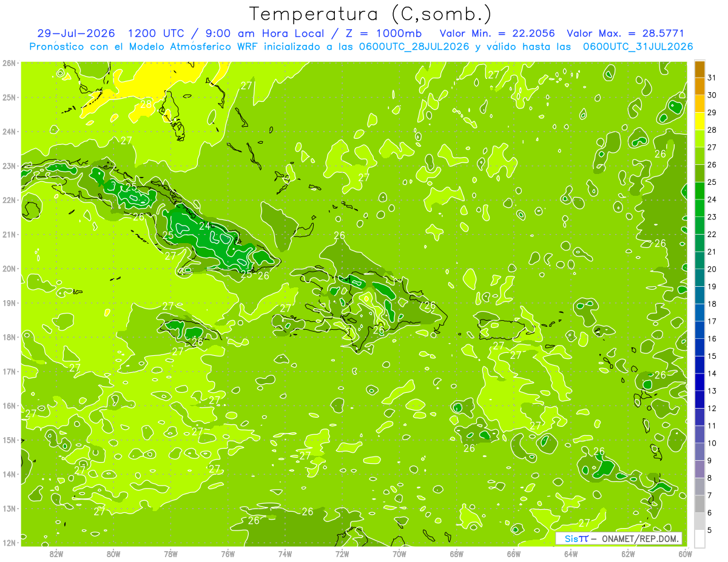Click the gray 6–7 color bar swatch
The width and height of the screenshot is (728, 562).
click(x=699, y=504)
